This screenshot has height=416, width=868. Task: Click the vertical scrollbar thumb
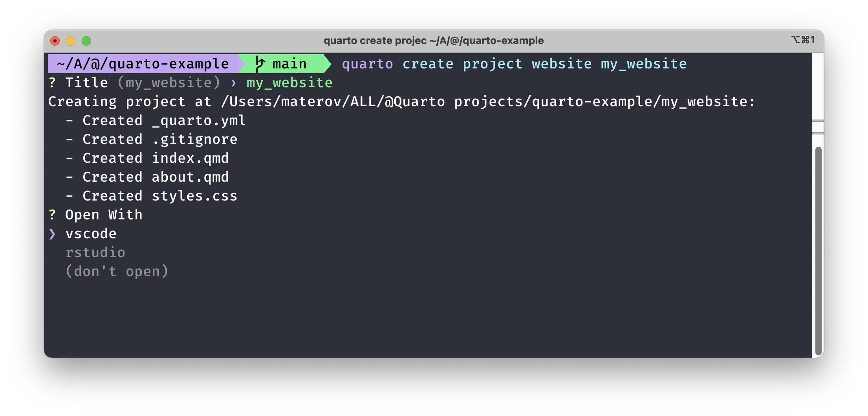[819, 251]
